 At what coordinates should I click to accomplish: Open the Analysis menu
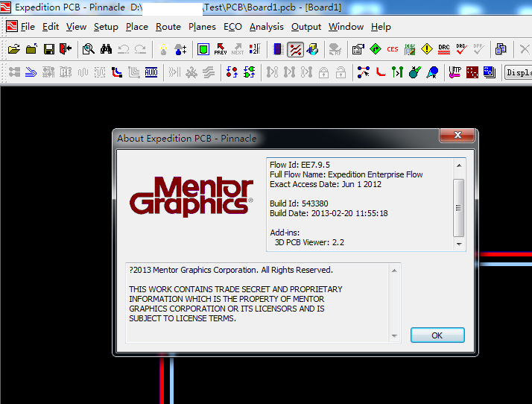pos(266,27)
